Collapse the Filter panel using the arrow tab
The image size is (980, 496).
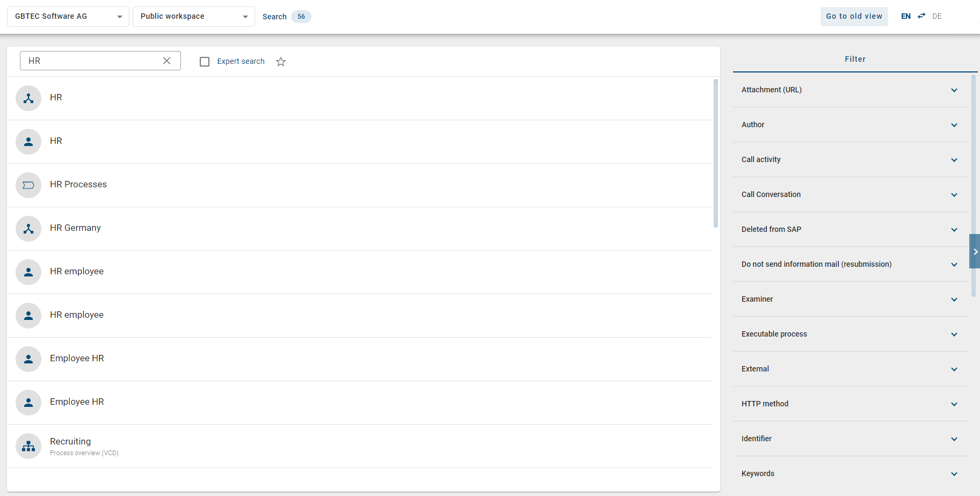coord(975,251)
